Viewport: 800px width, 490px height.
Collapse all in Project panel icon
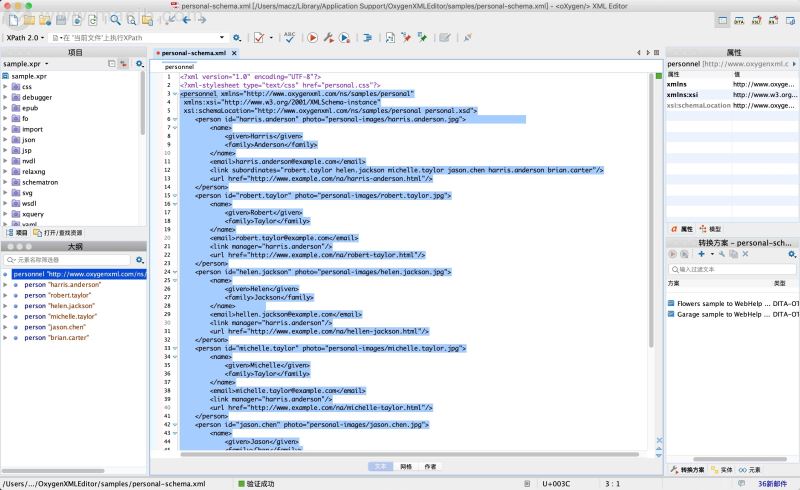pyautogui.click(x=112, y=64)
